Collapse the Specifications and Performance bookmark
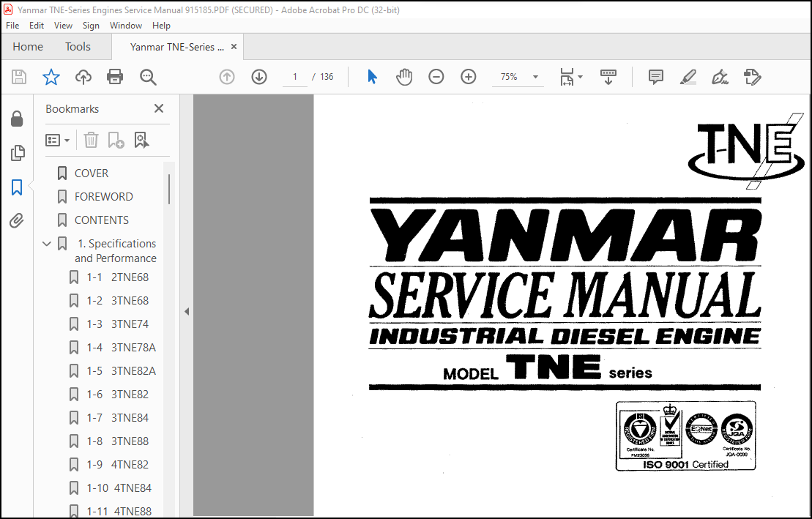This screenshot has width=812, height=519. pyautogui.click(x=47, y=244)
